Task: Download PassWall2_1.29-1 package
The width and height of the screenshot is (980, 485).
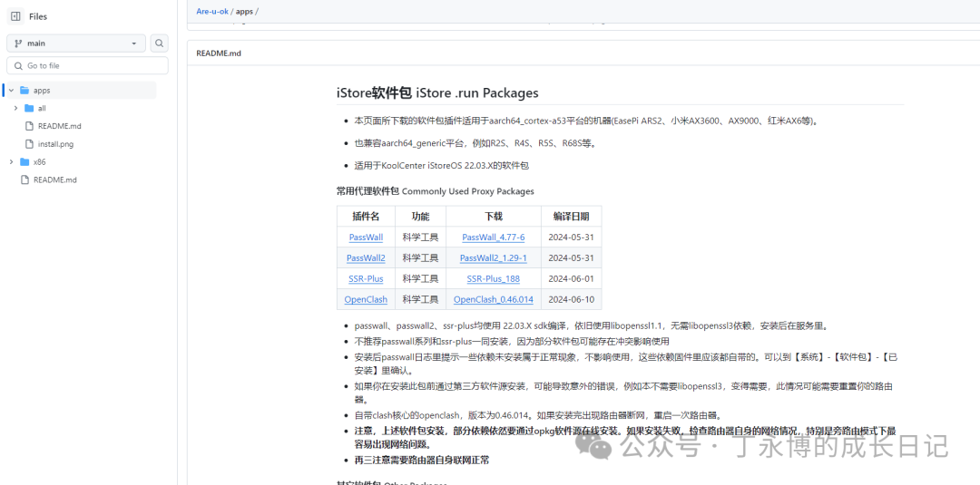Action: click(493, 257)
